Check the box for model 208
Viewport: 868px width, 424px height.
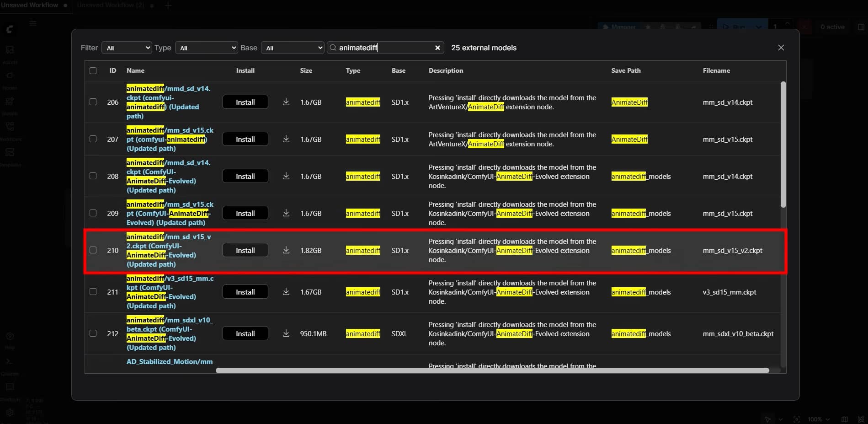pos(93,176)
